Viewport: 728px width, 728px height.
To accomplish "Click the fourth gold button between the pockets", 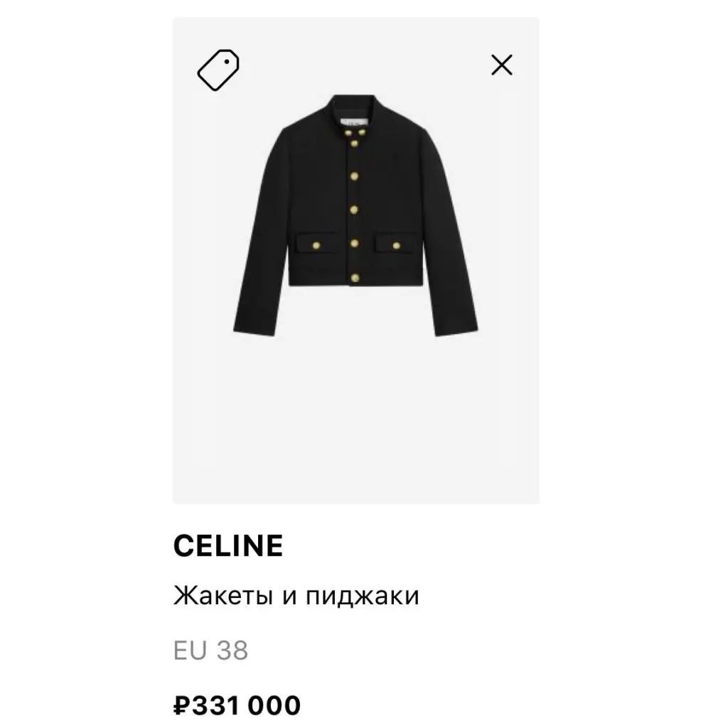I will coord(355,244).
